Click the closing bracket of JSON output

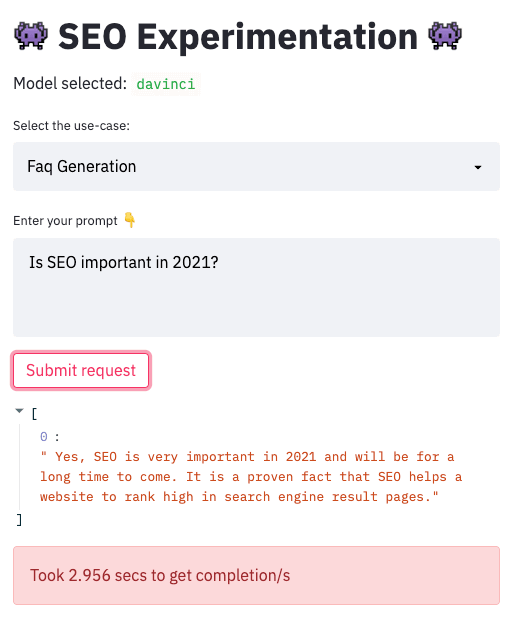pyautogui.click(x=19, y=520)
